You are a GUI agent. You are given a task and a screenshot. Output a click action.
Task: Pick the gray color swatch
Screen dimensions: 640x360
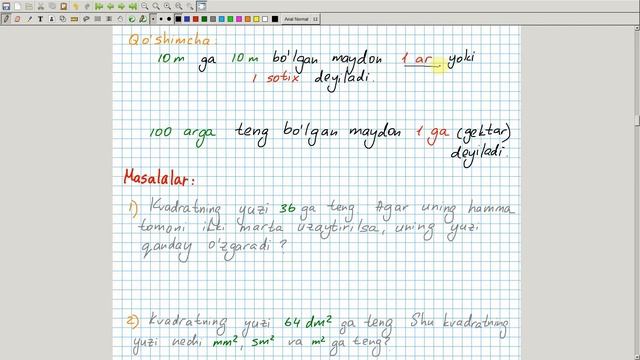[x=213, y=19]
